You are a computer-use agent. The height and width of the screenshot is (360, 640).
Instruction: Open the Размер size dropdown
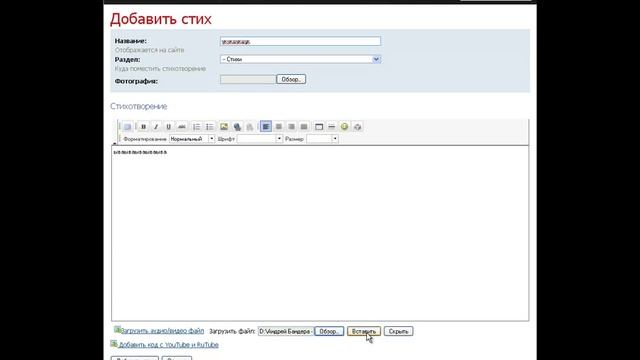click(x=322, y=139)
